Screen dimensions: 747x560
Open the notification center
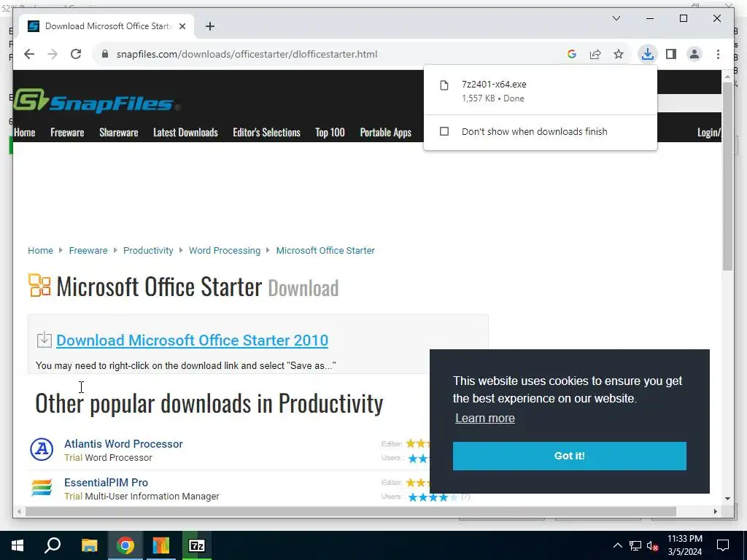723,545
